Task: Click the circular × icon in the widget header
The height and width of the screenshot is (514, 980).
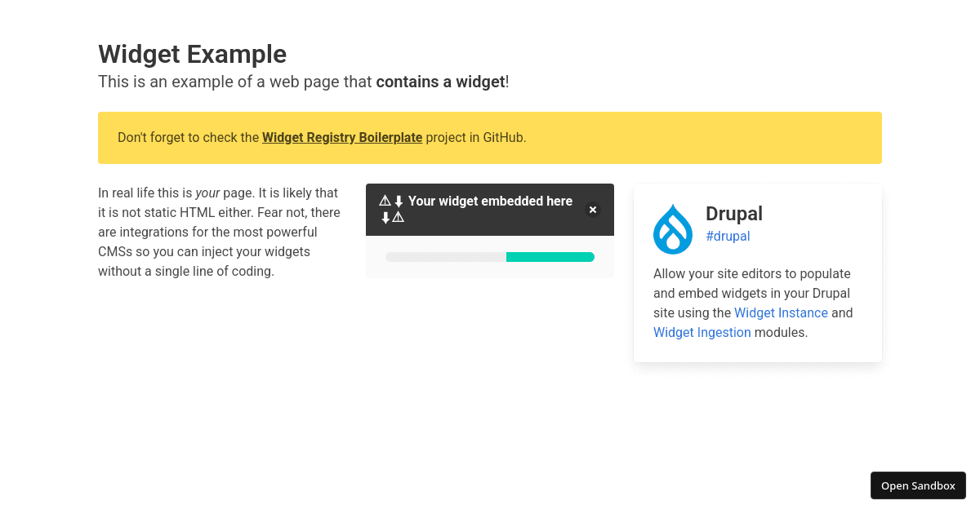Action: [592, 210]
